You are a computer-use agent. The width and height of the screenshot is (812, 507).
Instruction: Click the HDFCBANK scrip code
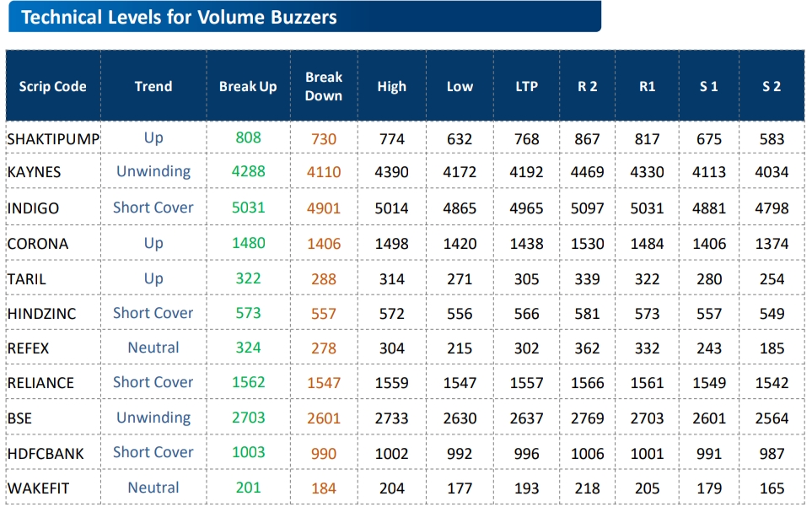[46, 453]
